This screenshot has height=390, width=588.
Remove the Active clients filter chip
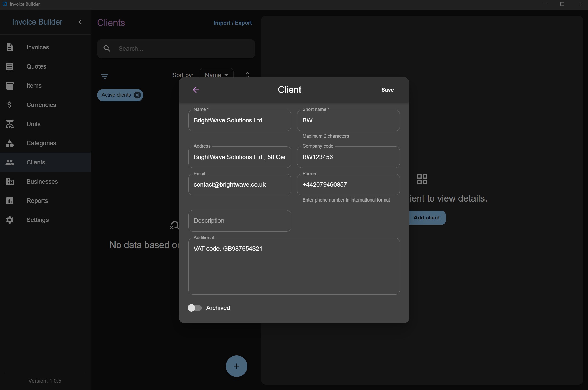tap(137, 95)
